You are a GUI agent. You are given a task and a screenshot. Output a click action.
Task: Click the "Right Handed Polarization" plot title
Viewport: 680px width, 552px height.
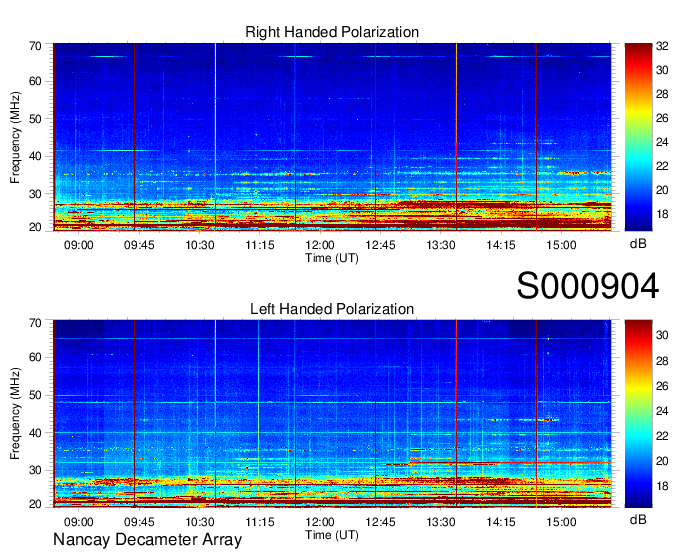click(x=332, y=32)
